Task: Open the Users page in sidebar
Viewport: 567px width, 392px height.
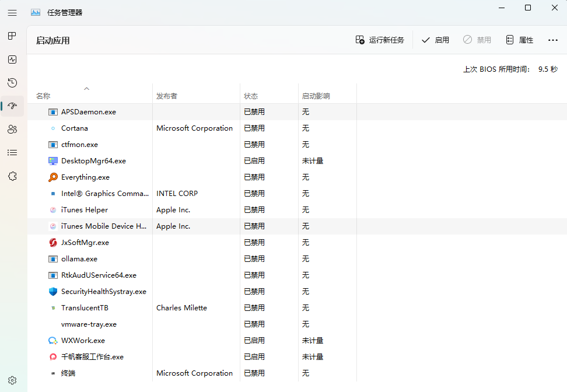Action: (12, 129)
